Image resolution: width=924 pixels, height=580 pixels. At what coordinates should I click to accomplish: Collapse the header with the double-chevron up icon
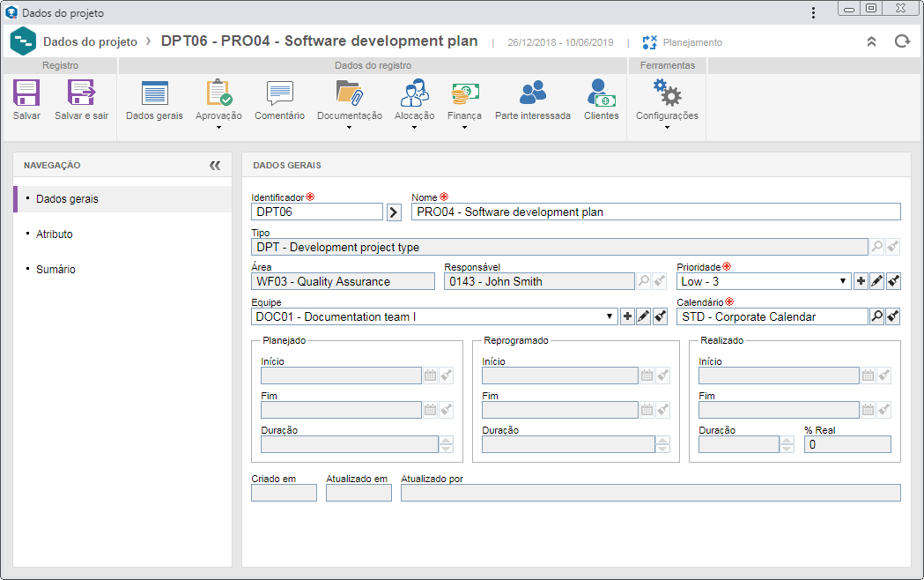pos(871,41)
